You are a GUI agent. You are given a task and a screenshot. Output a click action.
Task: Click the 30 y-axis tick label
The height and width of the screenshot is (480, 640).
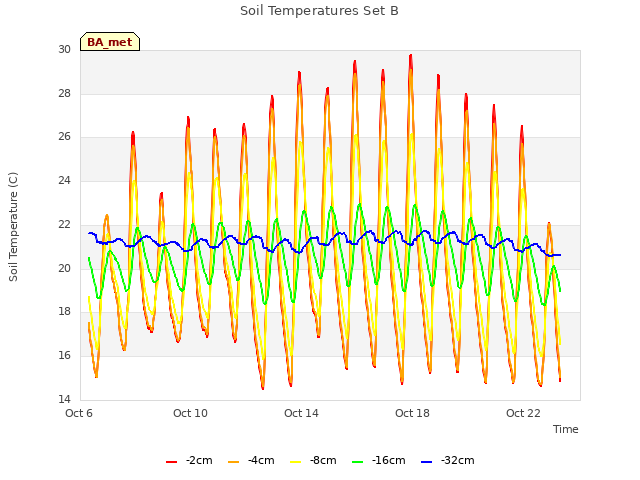pyautogui.click(x=64, y=50)
